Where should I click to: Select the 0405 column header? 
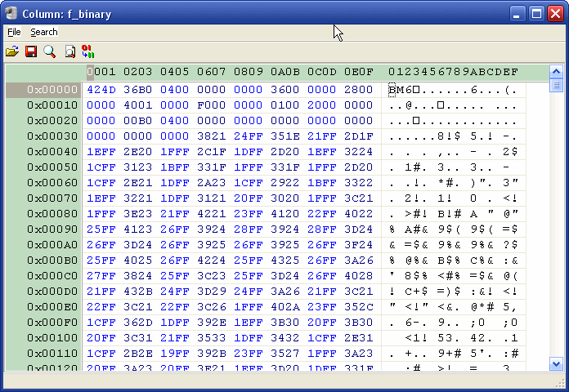175,72
